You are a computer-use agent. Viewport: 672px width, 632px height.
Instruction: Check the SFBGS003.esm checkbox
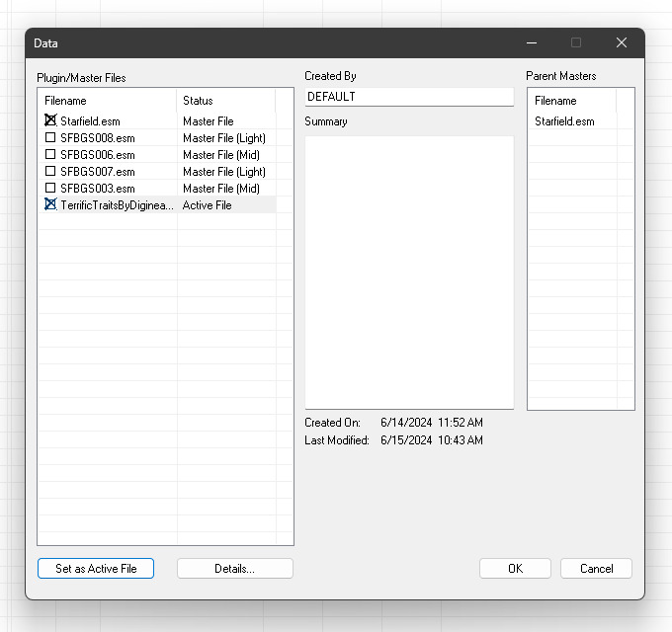tap(50, 188)
